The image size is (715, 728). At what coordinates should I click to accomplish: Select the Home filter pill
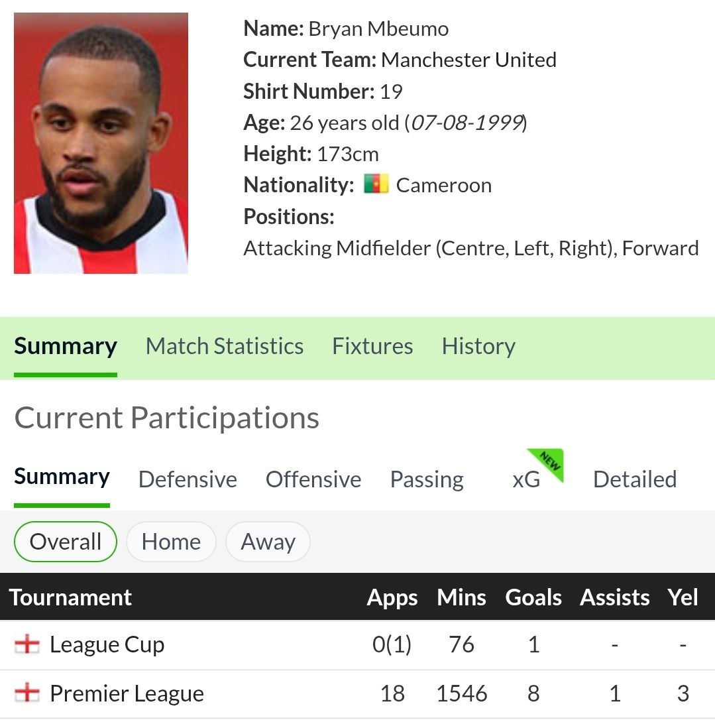click(171, 542)
